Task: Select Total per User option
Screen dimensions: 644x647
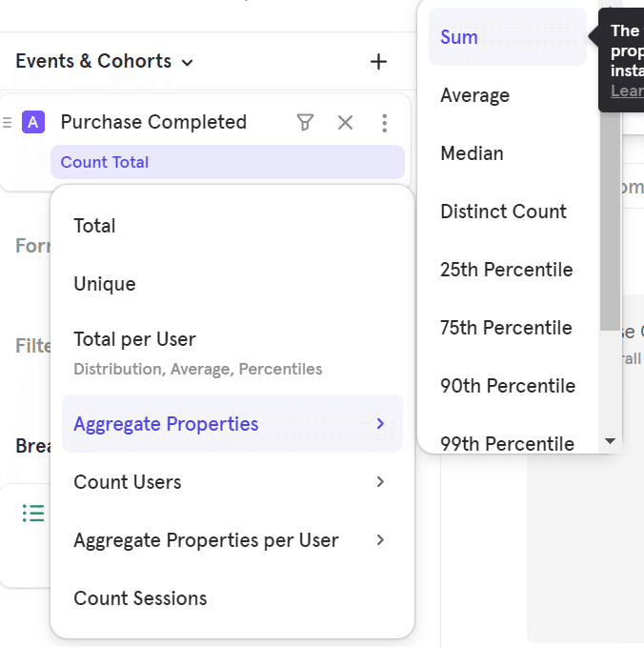Action: coord(232,354)
